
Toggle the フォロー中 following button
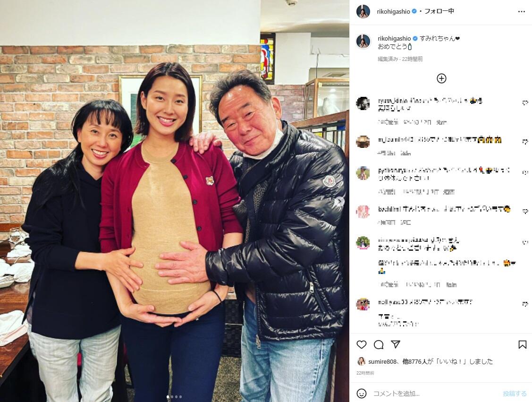(439, 11)
